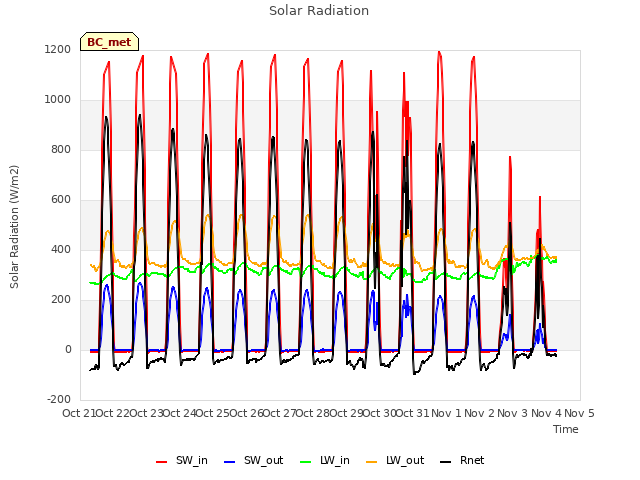Click the 0 y-axis tick label
This screenshot has width=640, height=480.
pyautogui.click(x=68, y=350)
